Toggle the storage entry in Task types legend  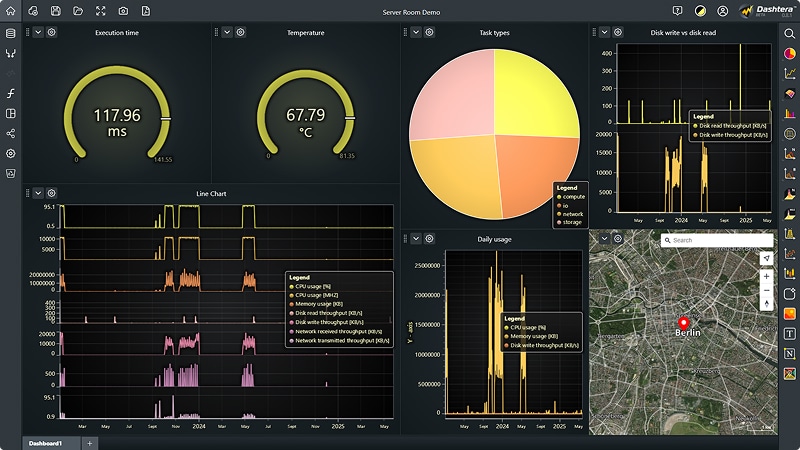572,222
